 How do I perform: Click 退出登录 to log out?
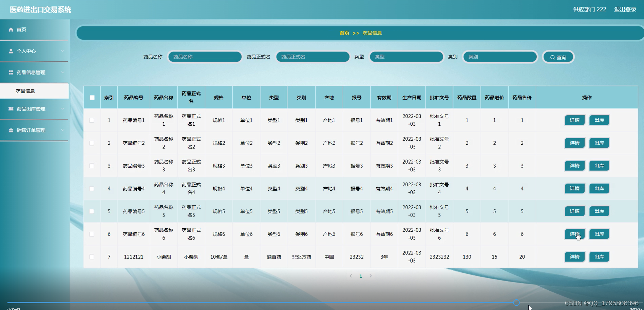pos(625,9)
